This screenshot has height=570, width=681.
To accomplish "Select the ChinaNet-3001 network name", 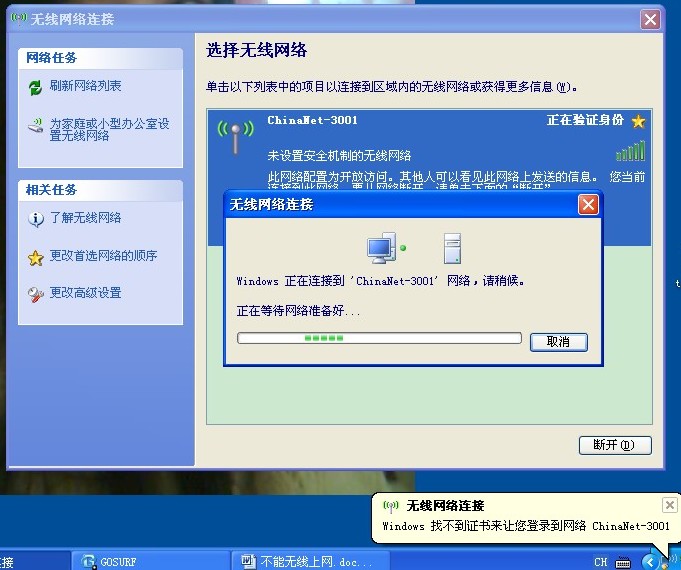I will point(312,120).
